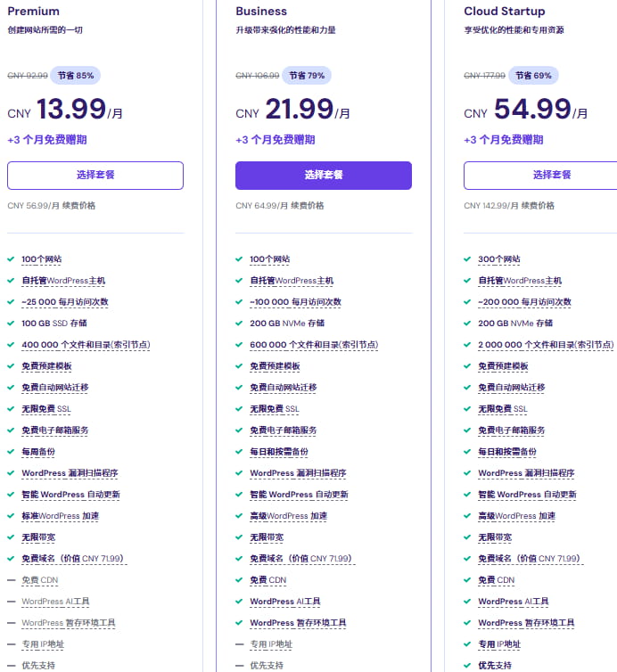Click the checkmark icon beside Premium's 100 GB SSD 存储
Screen dimensions: 617x672
point(11,324)
